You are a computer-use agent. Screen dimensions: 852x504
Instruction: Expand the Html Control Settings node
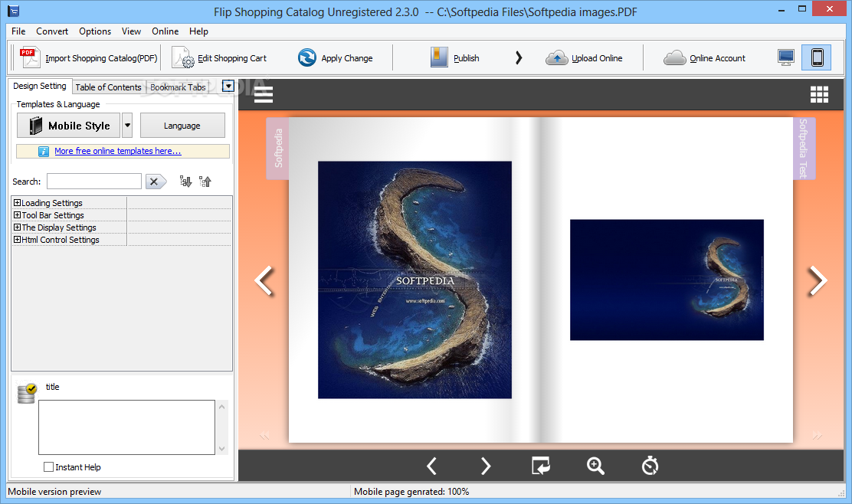[x=17, y=240]
